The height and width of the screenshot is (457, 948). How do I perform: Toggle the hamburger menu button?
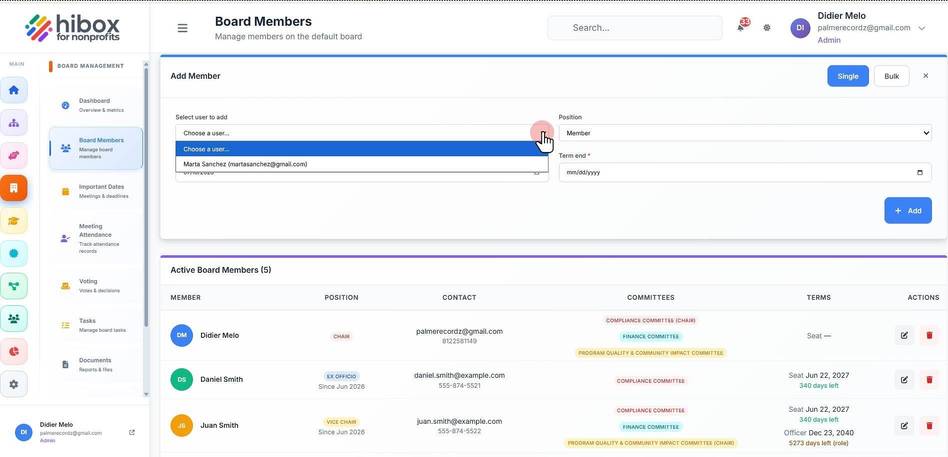click(182, 28)
